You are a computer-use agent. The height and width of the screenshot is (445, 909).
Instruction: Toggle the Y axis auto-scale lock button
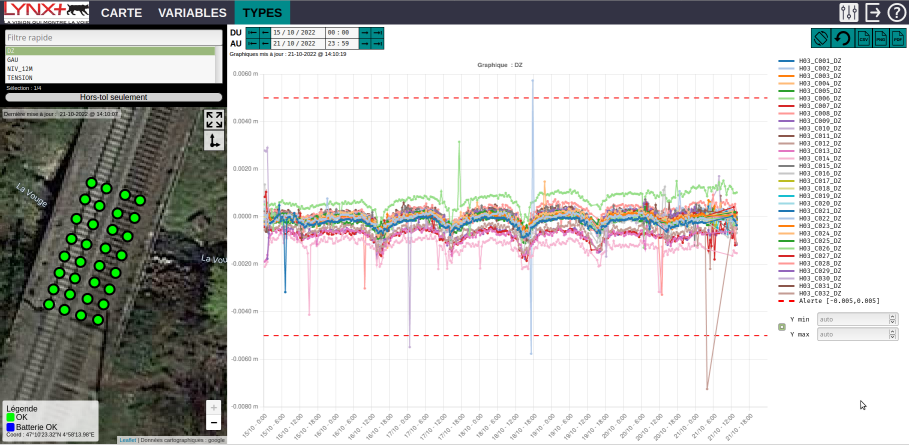(782, 327)
